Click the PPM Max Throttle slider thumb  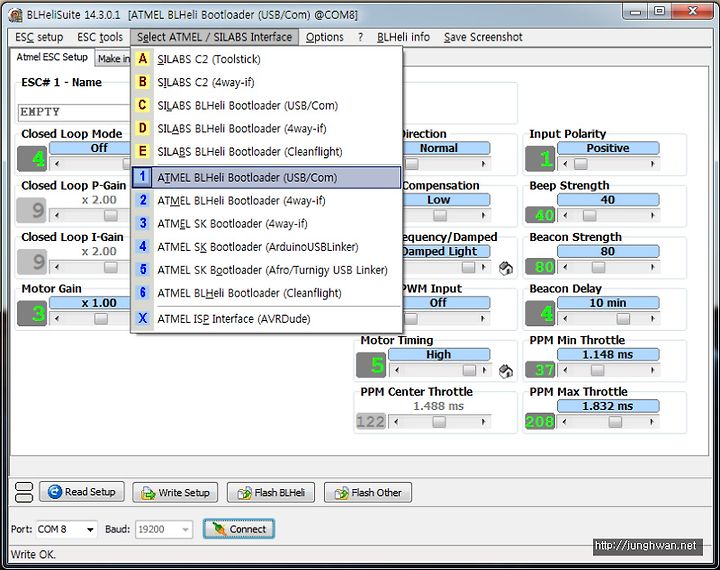[x=615, y=422]
